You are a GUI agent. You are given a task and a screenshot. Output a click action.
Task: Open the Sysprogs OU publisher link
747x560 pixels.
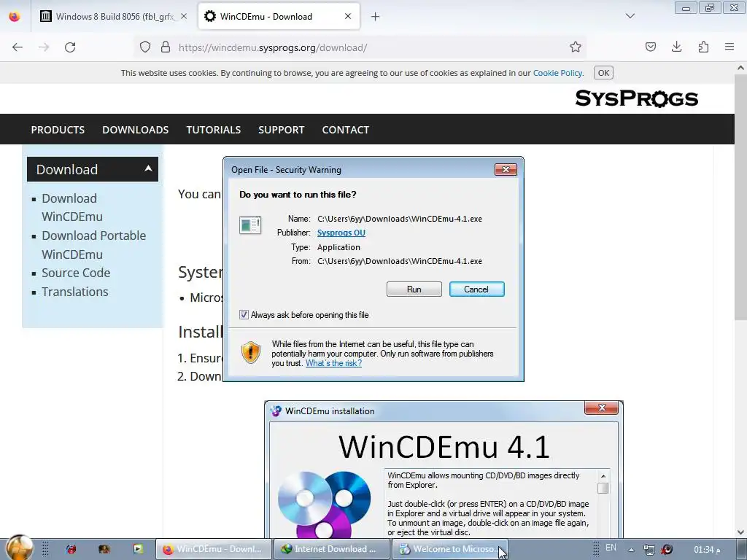341,233
